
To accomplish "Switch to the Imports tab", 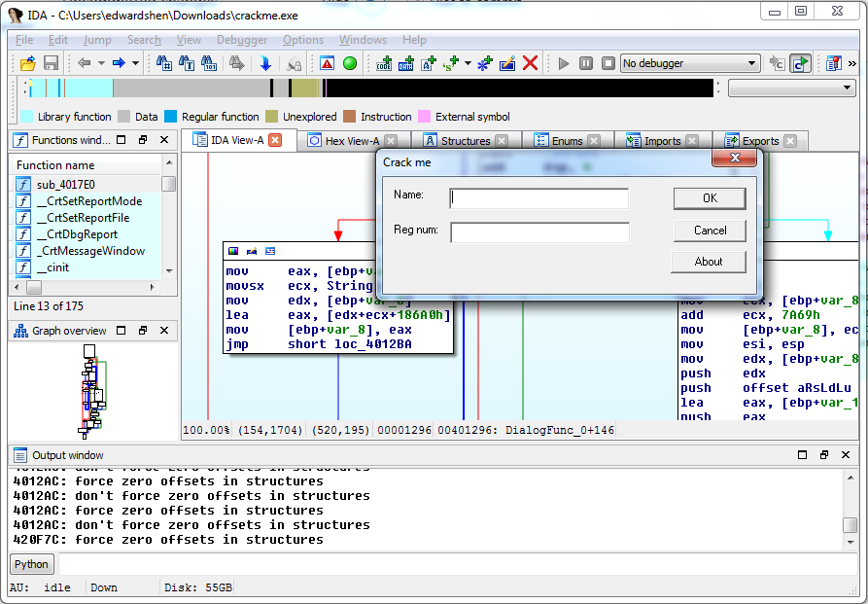I will 662,141.
